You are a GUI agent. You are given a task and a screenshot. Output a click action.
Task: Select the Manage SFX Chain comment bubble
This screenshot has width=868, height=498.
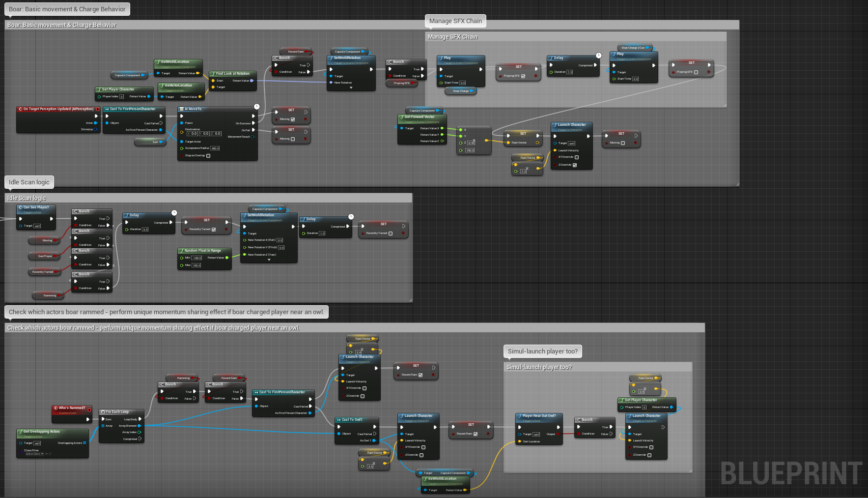[455, 21]
